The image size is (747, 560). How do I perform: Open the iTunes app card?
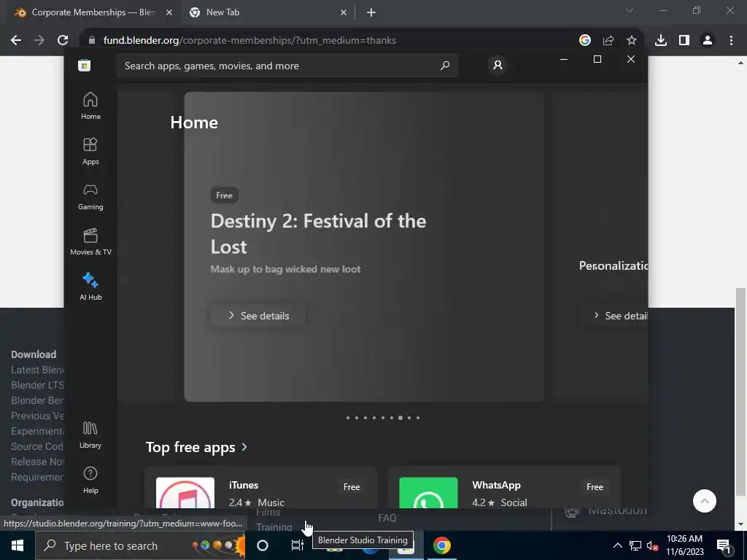click(260, 488)
